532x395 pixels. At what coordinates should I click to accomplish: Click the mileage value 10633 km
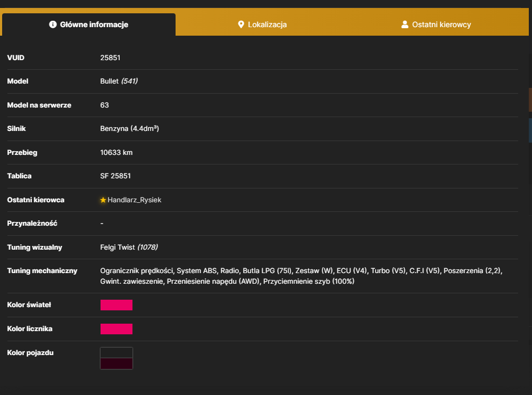[117, 152]
